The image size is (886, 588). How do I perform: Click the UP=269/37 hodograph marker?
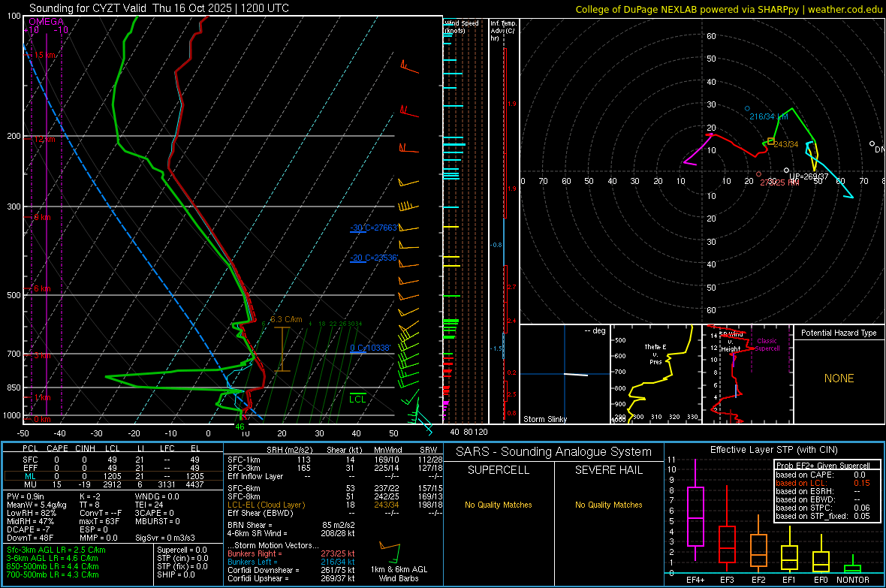click(x=786, y=170)
